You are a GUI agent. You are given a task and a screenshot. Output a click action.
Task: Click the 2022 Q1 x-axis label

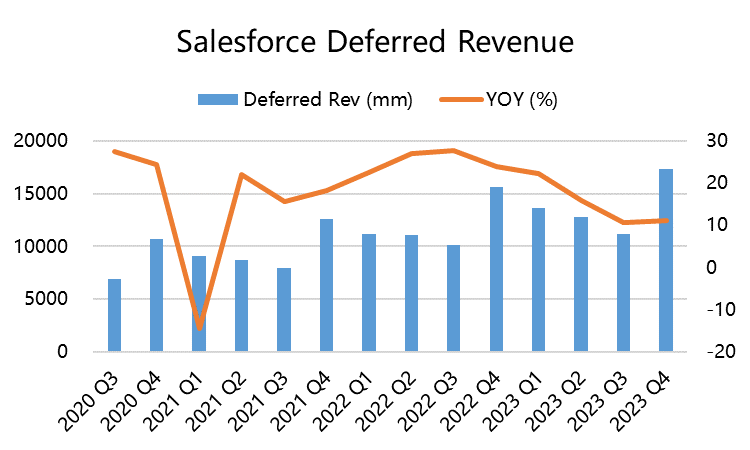(x=343, y=401)
